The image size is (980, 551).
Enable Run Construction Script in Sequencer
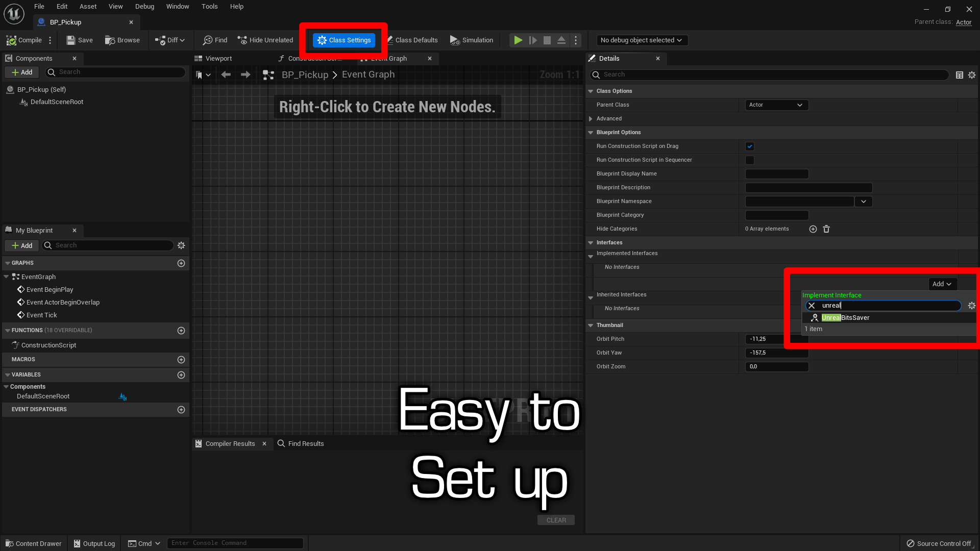pos(749,160)
